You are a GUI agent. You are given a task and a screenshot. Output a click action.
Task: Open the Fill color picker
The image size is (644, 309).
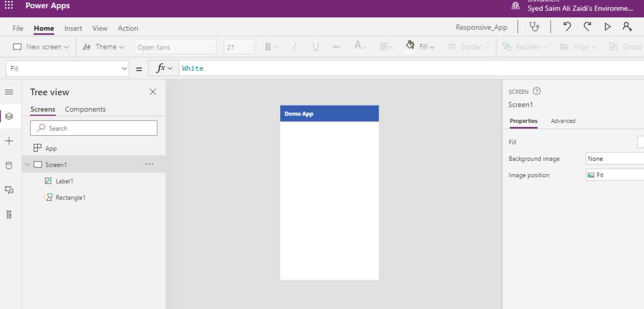point(420,46)
